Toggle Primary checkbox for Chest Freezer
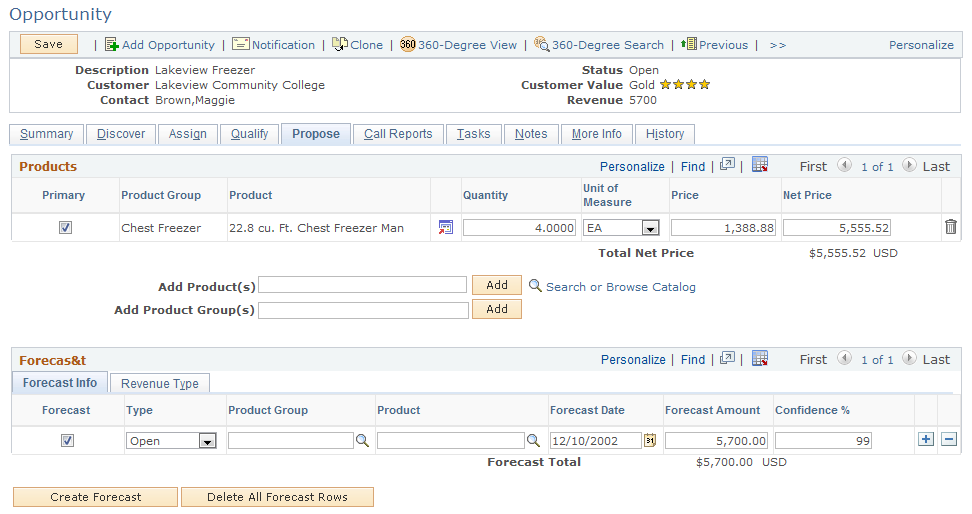Viewport: 972px width, 514px height. point(65,228)
